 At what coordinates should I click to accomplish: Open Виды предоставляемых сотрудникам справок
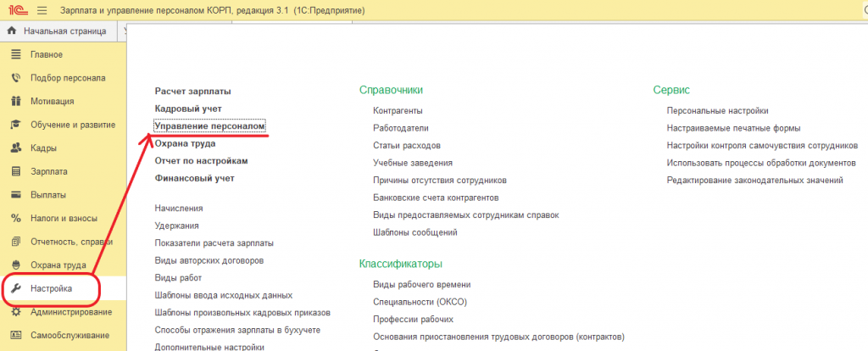click(x=466, y=214)
